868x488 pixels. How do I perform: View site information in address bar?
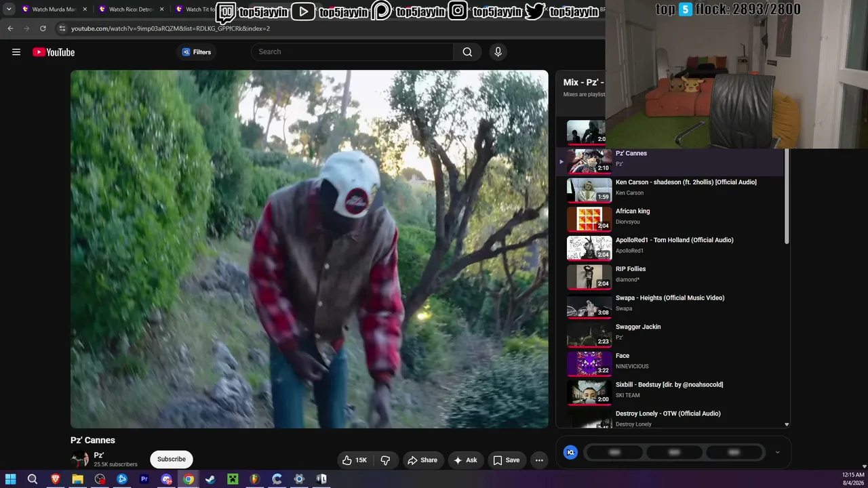coord(62,28)
